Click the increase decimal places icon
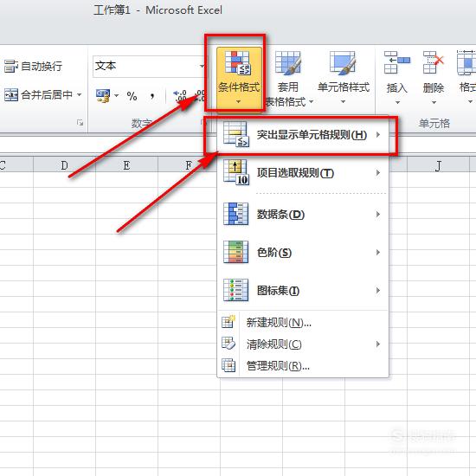This screenshot has height=476, width=476. click(x=180, y=96)
